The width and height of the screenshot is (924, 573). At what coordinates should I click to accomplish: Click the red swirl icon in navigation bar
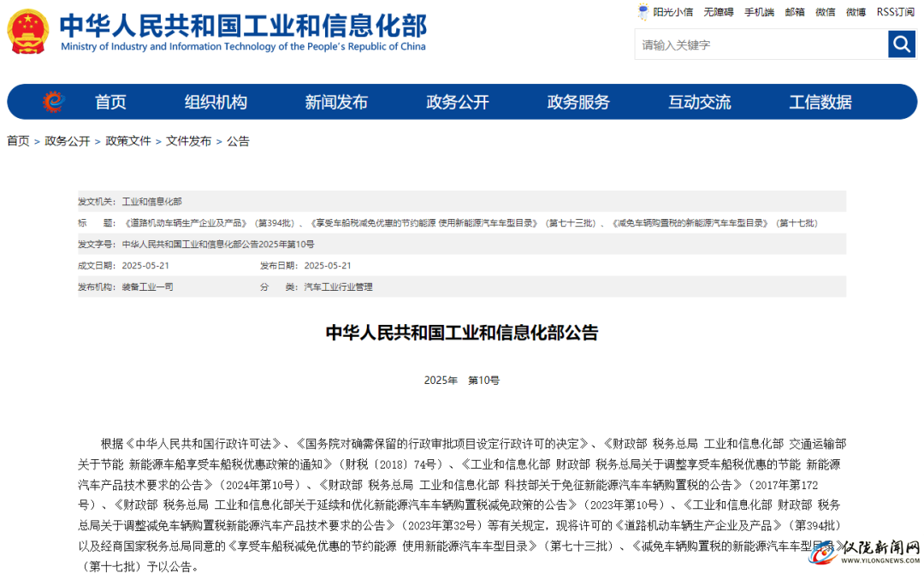click(53, 102)
